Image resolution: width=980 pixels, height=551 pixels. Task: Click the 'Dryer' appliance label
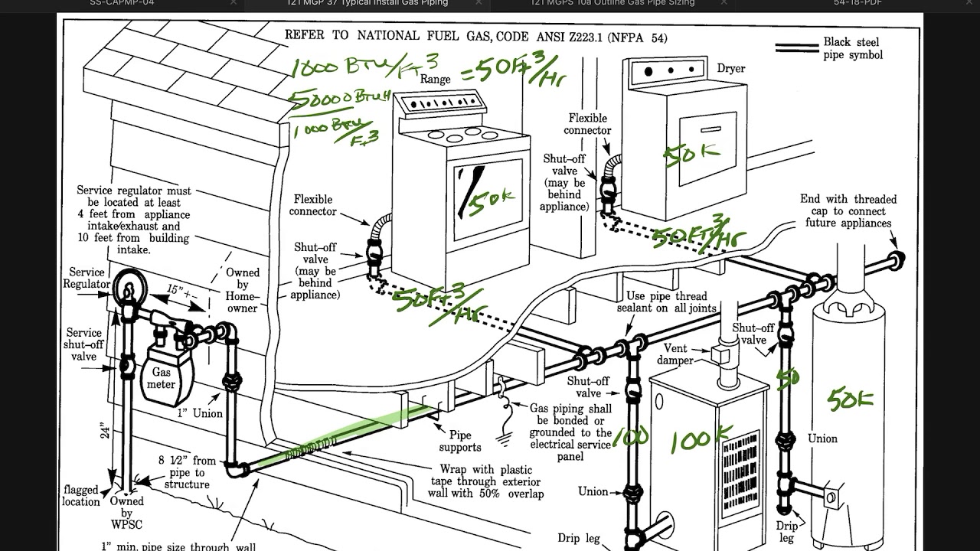click(x=730, y=68)
